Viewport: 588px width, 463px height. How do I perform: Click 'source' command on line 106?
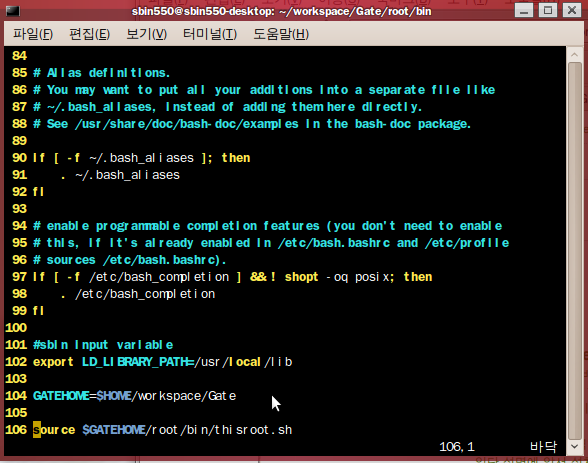tap(54, 430)
